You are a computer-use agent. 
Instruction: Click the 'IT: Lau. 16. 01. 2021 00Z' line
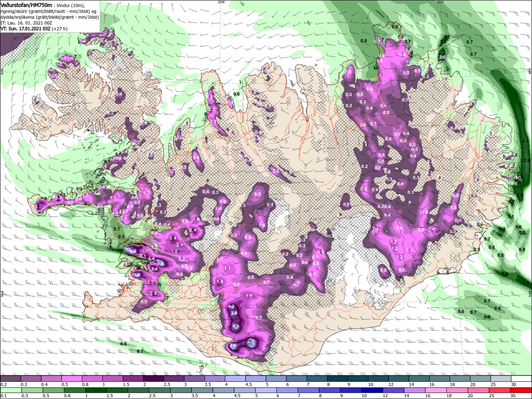26,23
